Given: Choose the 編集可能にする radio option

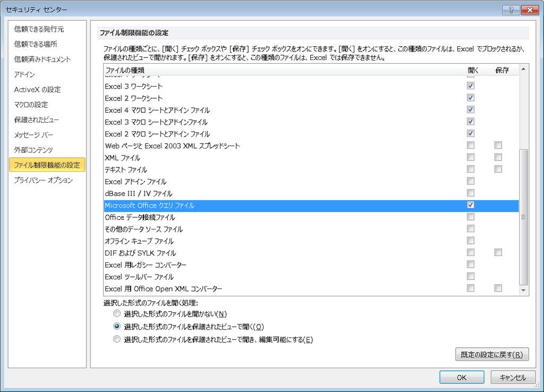Looking at the screenshot, I should pos(116,338).
